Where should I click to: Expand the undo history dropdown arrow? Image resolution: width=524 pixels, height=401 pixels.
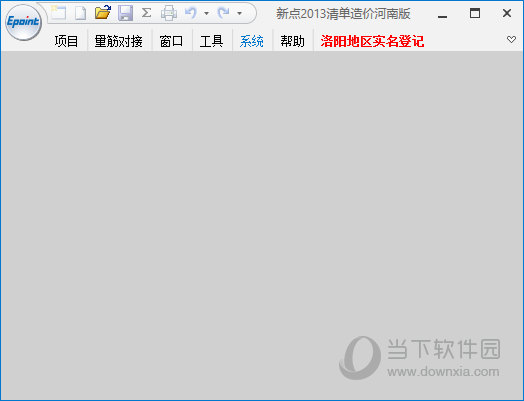pyautogui.click(x=207, y=14)
